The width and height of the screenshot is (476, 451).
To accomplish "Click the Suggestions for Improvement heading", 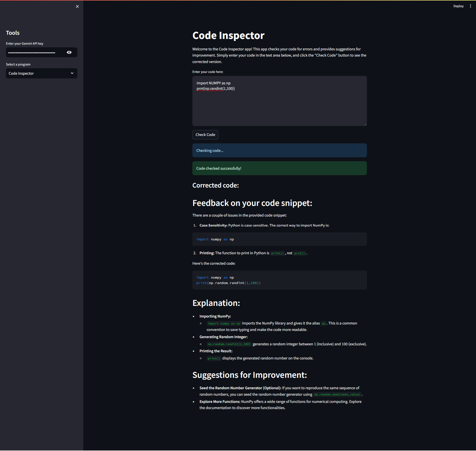I will [249, 375].
